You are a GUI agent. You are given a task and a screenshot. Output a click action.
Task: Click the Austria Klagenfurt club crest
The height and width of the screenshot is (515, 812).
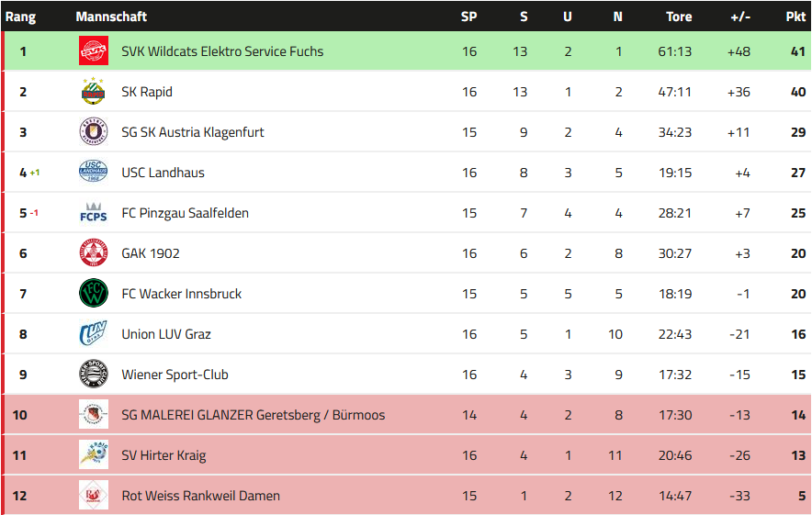click(x=94, y=132)
